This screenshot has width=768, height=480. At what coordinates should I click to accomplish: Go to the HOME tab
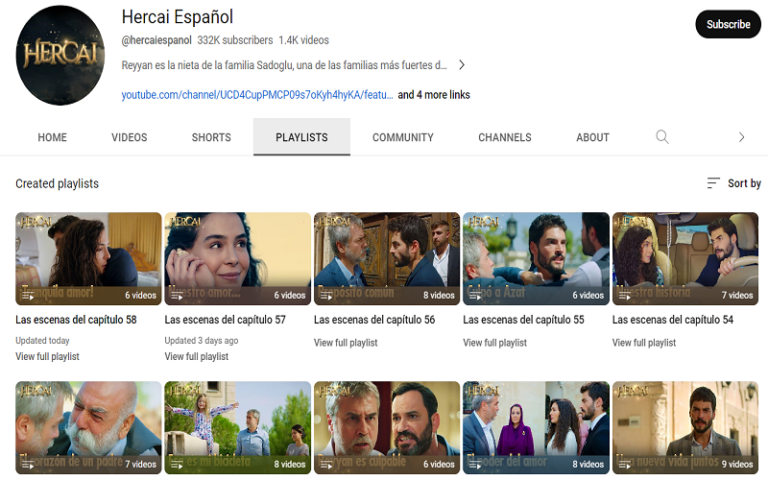click(52, 138)
